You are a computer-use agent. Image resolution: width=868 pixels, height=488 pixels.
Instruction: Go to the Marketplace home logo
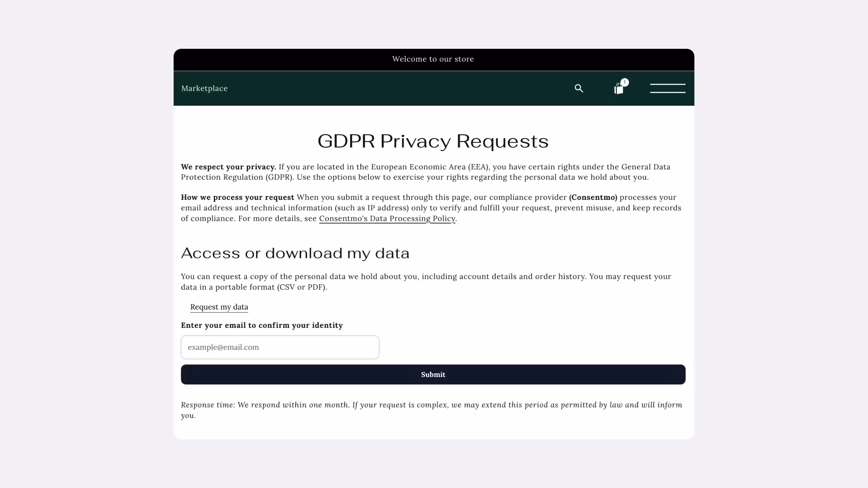pyautogui.click(x=204, y=88)
